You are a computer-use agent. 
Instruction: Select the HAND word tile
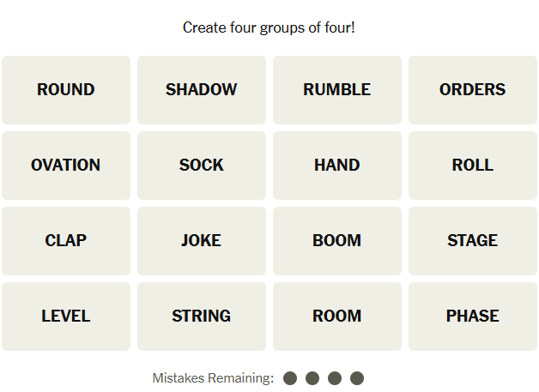[337, 166]
